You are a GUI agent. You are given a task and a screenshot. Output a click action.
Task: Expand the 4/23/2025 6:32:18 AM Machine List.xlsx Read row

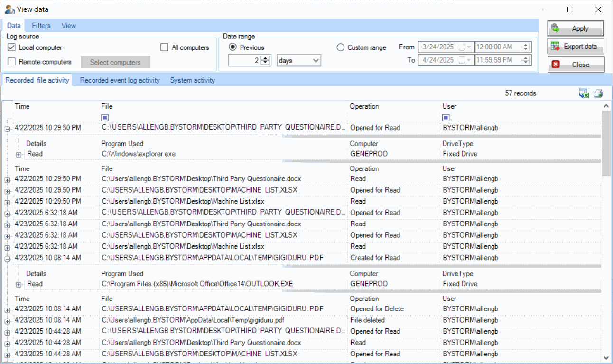[7, 247]
